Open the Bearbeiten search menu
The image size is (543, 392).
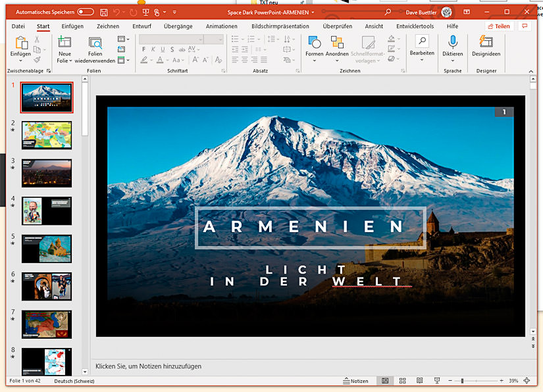coord(422,48)
